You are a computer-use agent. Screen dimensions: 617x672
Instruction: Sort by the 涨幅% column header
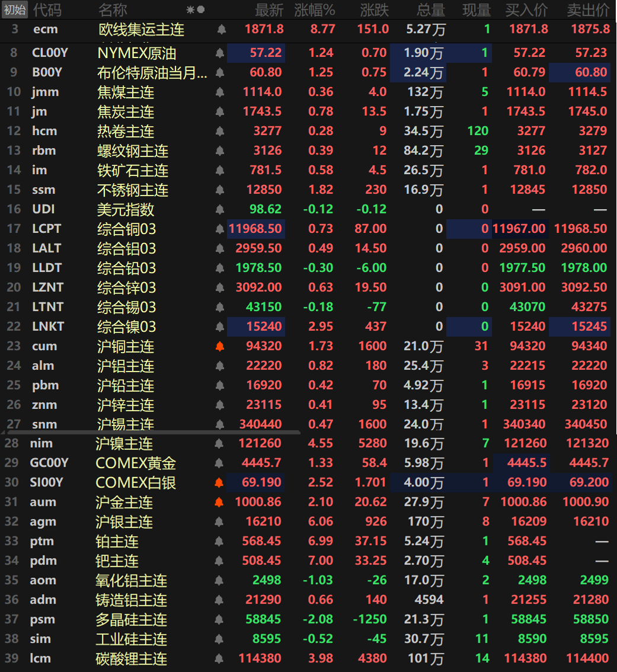[x=314, y=9]
